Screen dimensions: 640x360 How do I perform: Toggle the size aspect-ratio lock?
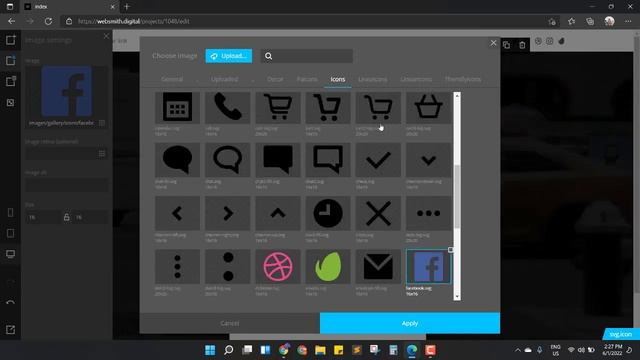coord(67,217)
